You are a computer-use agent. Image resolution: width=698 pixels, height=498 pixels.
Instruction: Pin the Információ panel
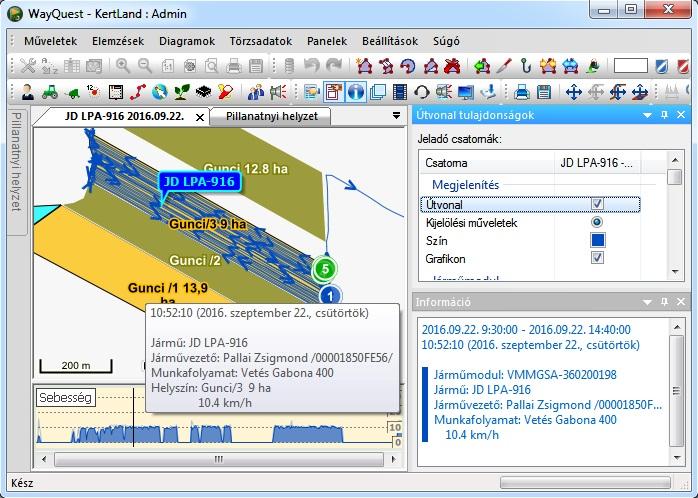(665, 302)
